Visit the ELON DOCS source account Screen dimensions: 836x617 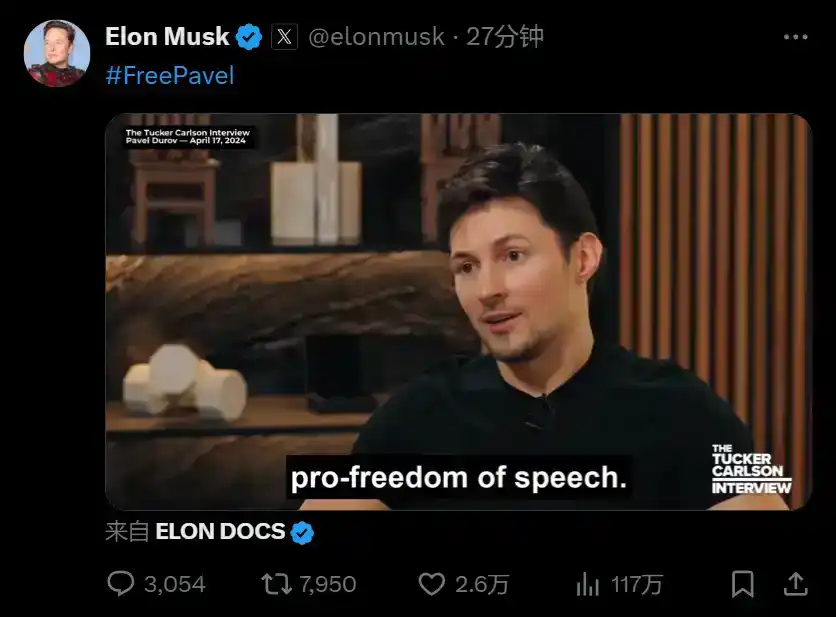click(220, 531)
